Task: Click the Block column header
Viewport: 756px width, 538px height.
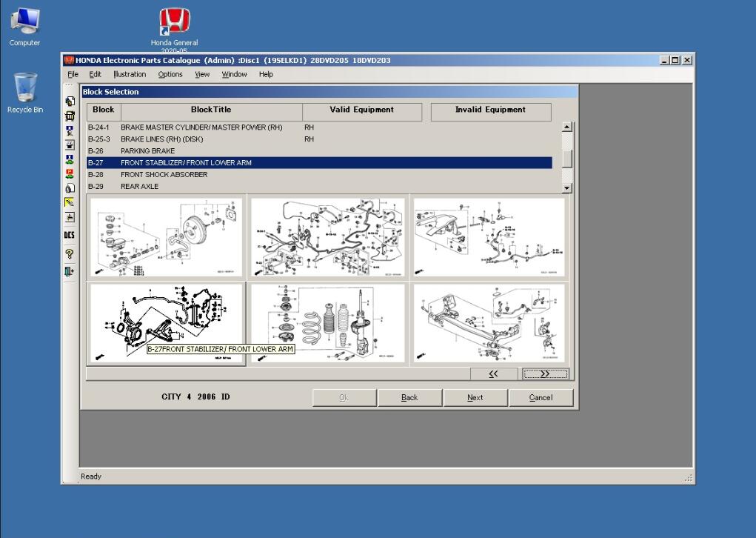Action: point(104,111)
